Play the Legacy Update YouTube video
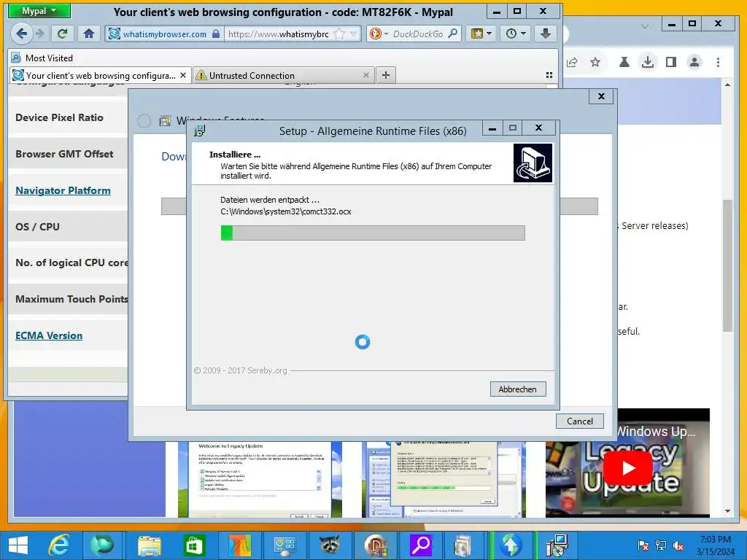The image size is (747, 560). click(628, 468)
